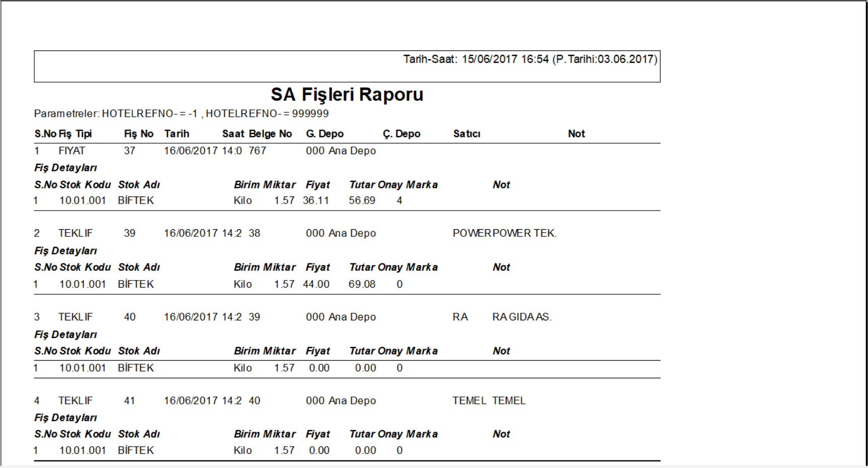Viewport: 868px width, 468px height.
Task: Select the 'Satıcı' column header
Action: [x=466, y=134]
